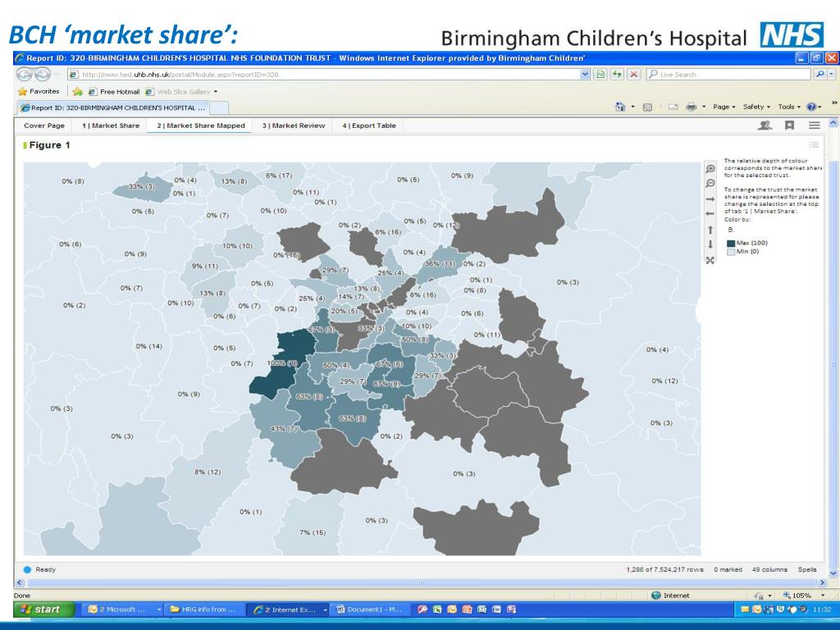Click the map region labeled 43% (7)
840x630 pixels.
(x=285, y=429)
